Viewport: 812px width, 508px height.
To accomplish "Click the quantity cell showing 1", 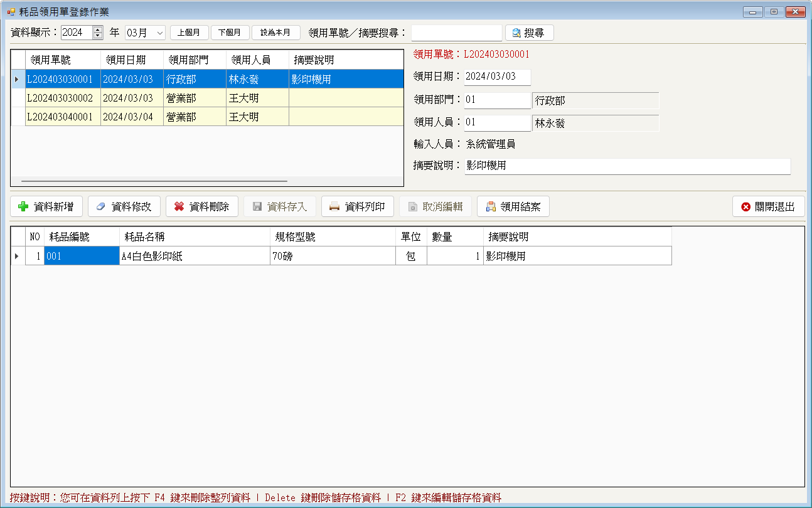I will pos(455,256).
